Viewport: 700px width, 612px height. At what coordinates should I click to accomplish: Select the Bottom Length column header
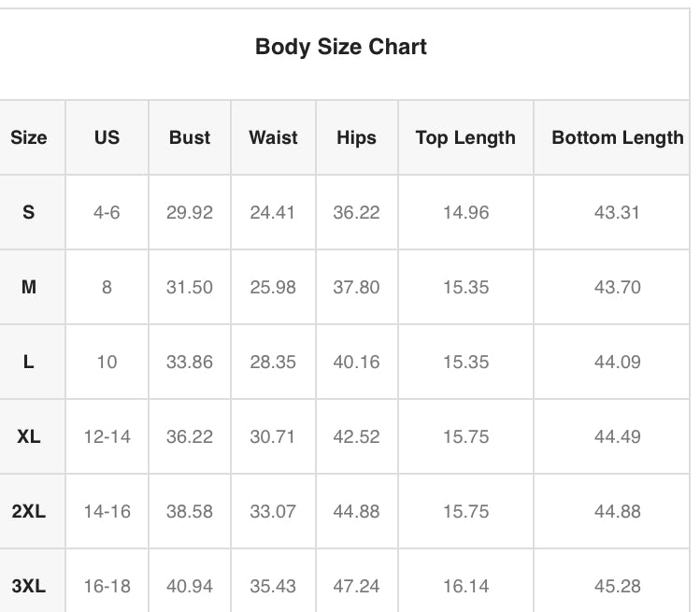617,137
